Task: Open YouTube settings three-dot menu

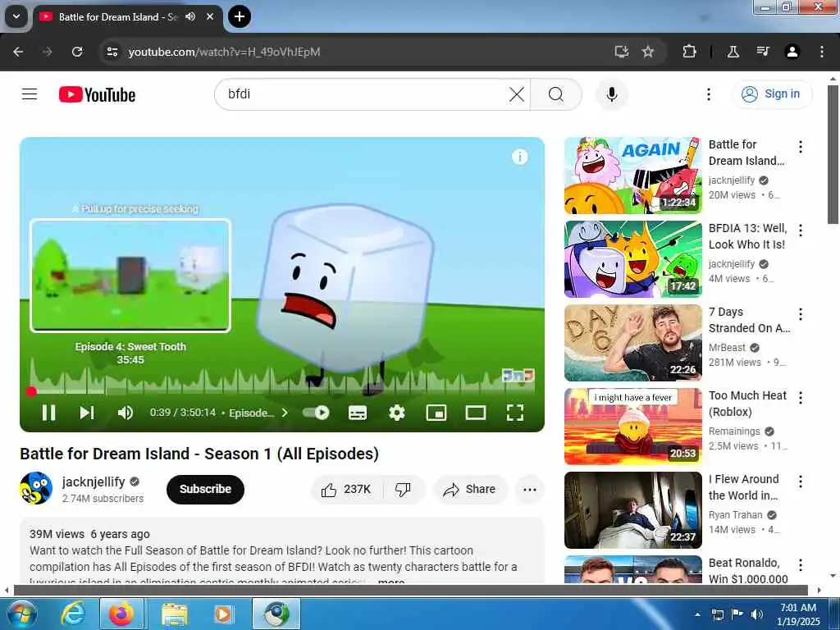Action: (708, 94)
